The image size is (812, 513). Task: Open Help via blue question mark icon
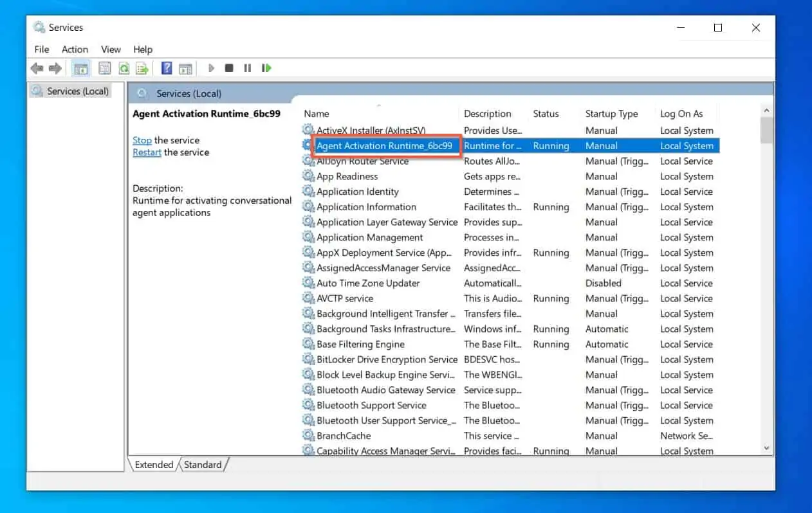tap(167, 68)
